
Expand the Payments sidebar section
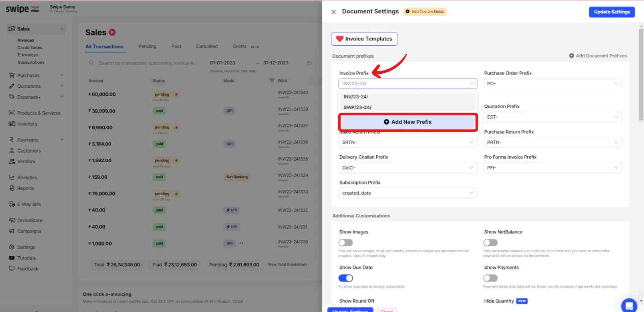coord(62,140)
